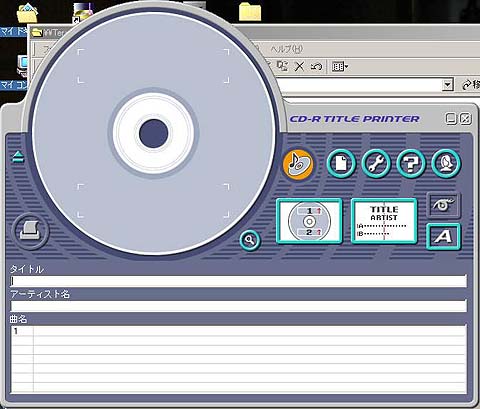Click the eject icon beside the disc

pyautogui.click(x=18, y=157)
